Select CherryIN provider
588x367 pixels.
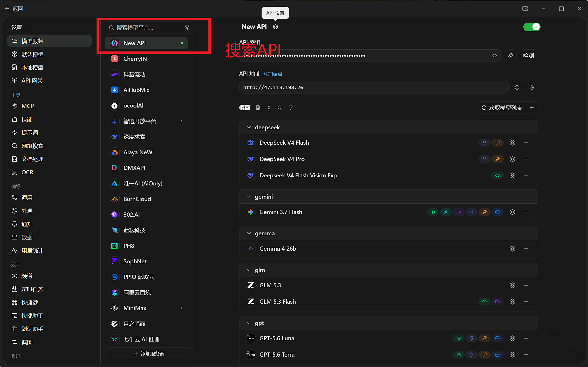tap(146, 59)
